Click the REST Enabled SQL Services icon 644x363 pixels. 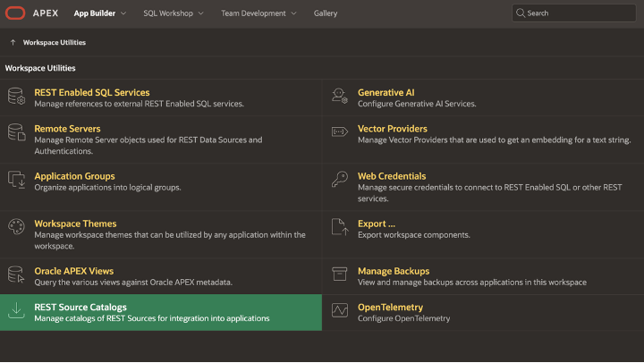coord(17,97)
